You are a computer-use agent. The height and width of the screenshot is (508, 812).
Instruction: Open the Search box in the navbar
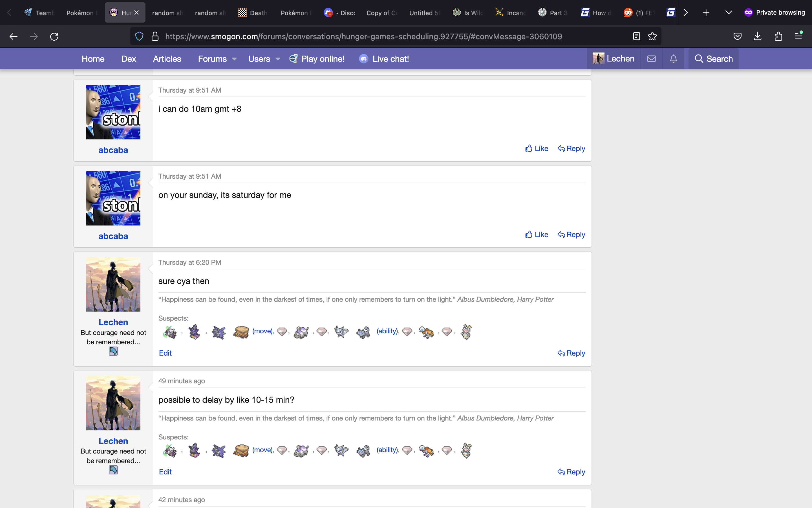tap(713, 59)
